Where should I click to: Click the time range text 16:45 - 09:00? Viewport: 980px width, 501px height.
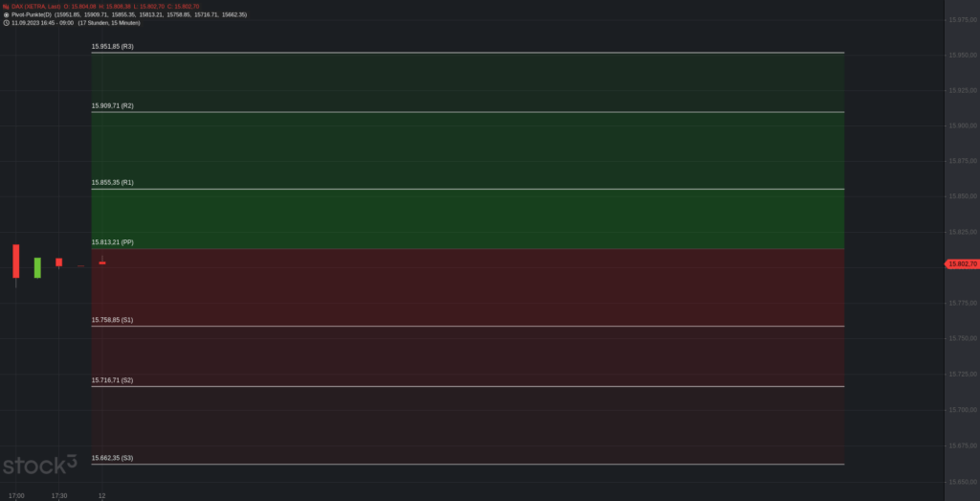click(x=56, y=23)
